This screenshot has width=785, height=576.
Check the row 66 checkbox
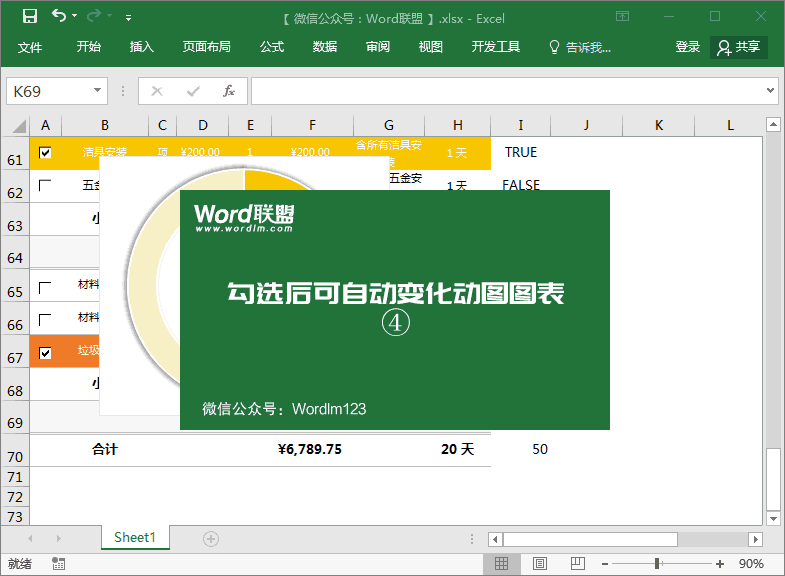coord(45,320)
